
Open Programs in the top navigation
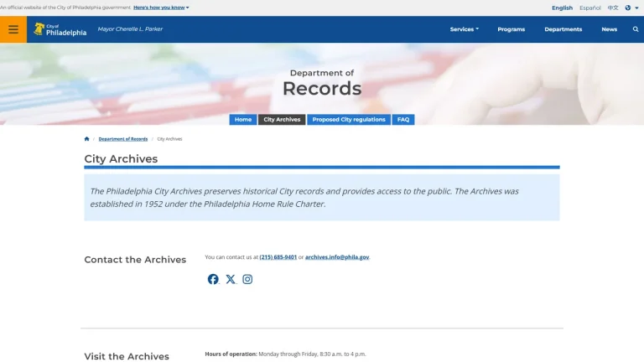(511, 29)
